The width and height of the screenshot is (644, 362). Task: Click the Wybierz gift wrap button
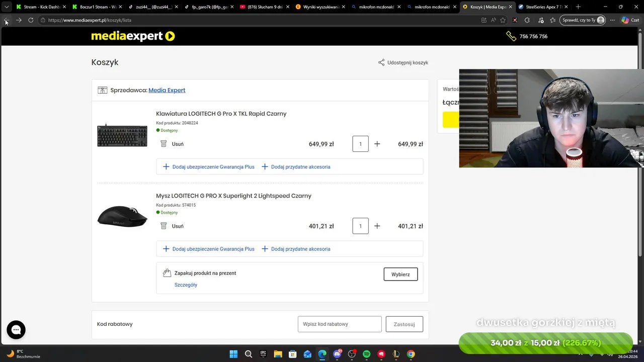pos(400,274)
